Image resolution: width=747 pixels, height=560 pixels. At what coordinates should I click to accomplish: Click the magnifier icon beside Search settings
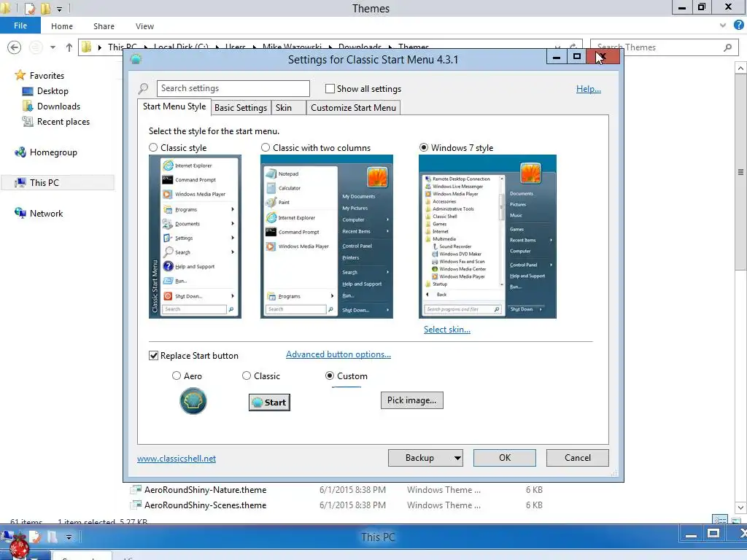143,88
